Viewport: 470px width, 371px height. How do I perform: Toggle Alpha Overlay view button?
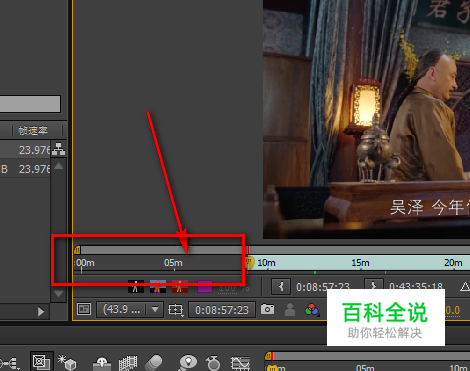pyautogui.click(x=180, y=286)
